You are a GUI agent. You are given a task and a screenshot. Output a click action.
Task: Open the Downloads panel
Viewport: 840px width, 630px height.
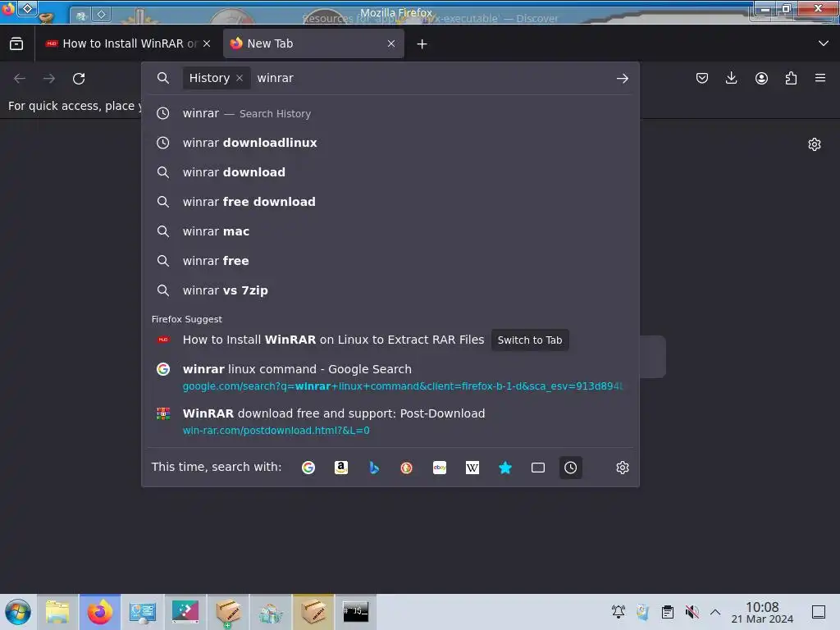(x=731, y=78)
